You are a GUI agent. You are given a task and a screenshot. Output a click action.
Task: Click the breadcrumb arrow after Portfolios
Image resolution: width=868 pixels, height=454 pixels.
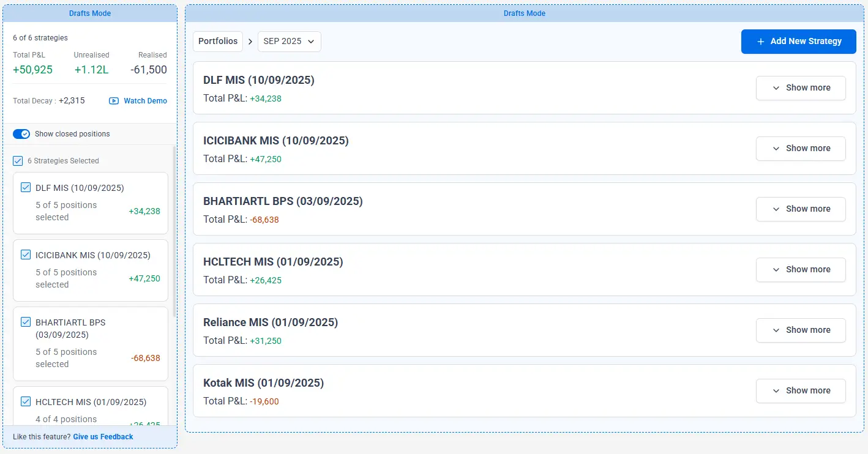[x=250, y=42]
